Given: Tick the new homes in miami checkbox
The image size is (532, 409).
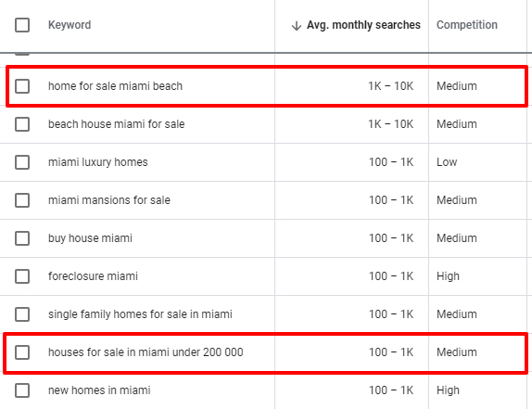Looking at the screenshot, I should (x=22, y=390).
